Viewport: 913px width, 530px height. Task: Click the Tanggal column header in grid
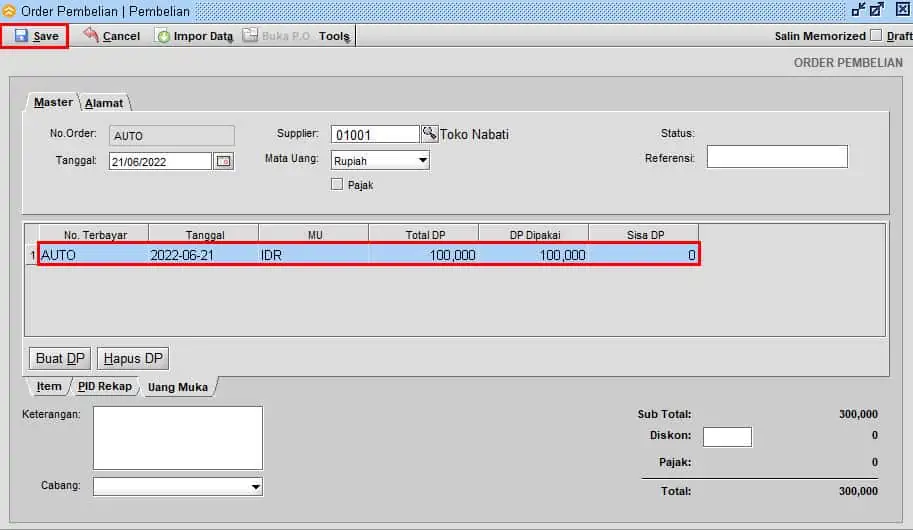[204, 235]
